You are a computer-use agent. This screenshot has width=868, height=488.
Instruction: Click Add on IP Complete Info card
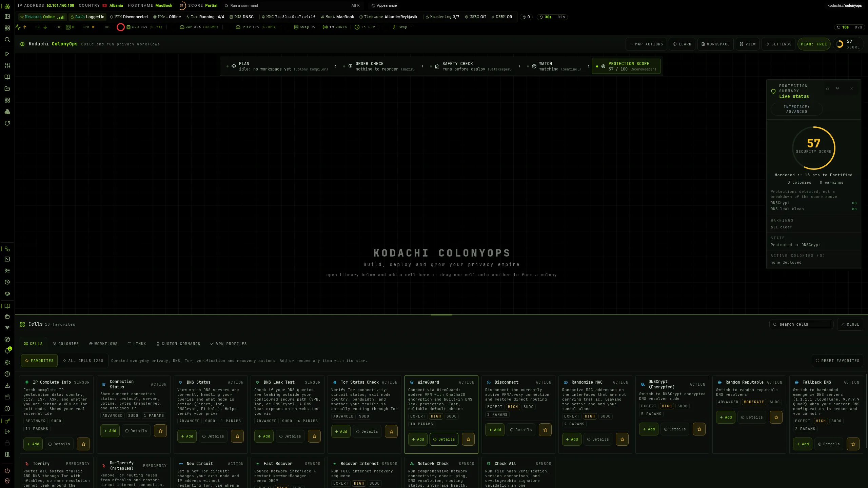coord(33,444)
